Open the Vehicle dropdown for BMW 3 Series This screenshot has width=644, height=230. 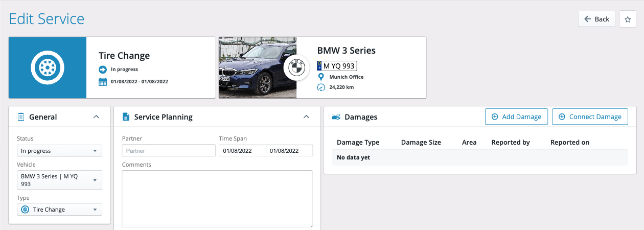click(59, 180)
